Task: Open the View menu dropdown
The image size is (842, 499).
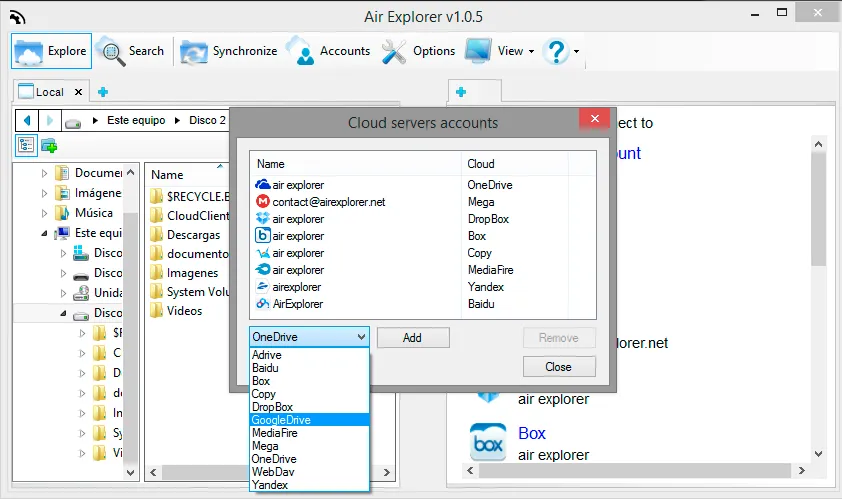Action: pos(500,51)
